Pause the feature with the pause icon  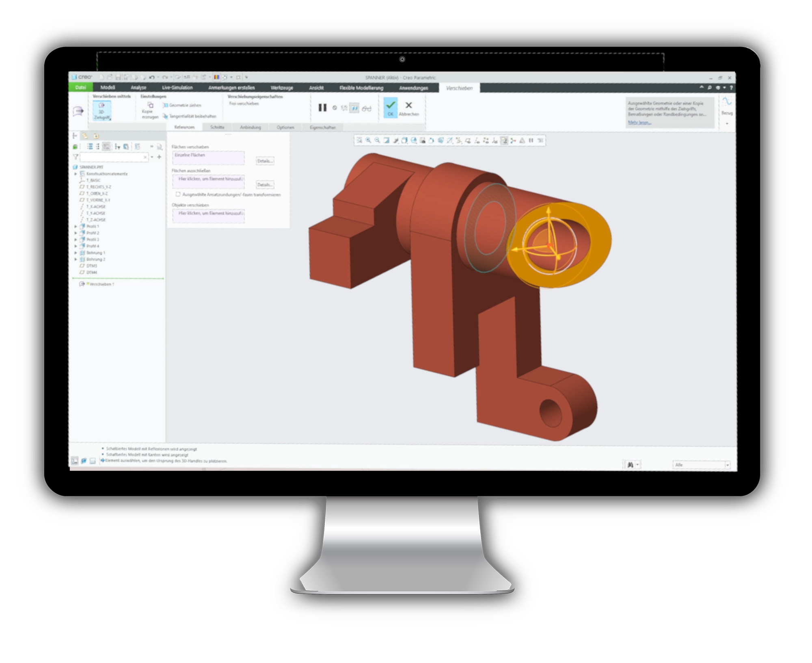(322, 108)
